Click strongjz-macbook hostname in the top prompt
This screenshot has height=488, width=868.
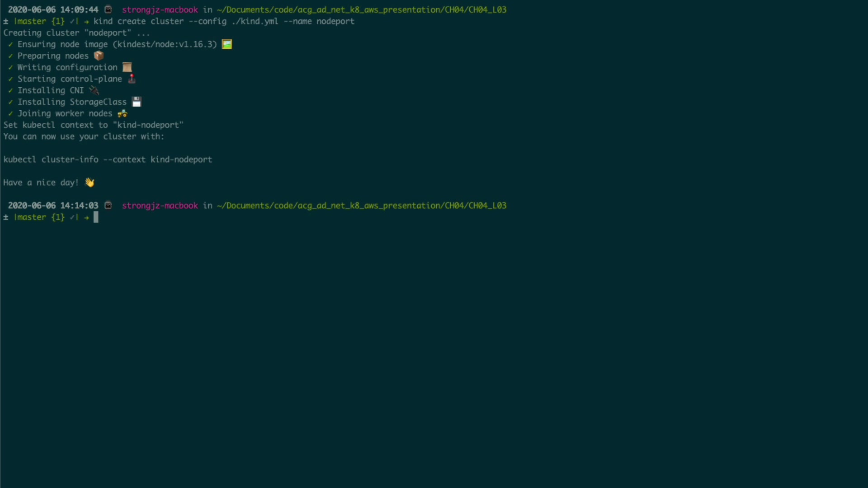160,9
